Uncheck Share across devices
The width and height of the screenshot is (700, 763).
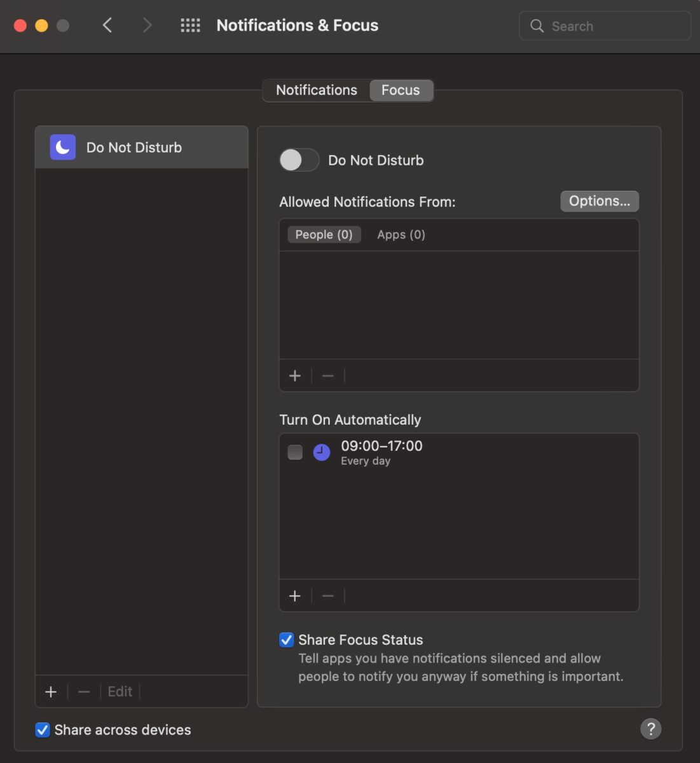pyautogui.click(x=43, y=730)
